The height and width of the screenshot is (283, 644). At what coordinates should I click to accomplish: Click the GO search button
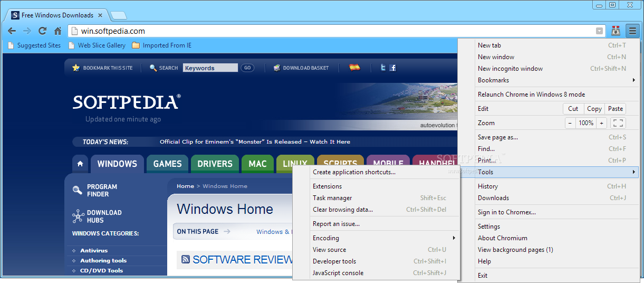(x=247, y=68)
